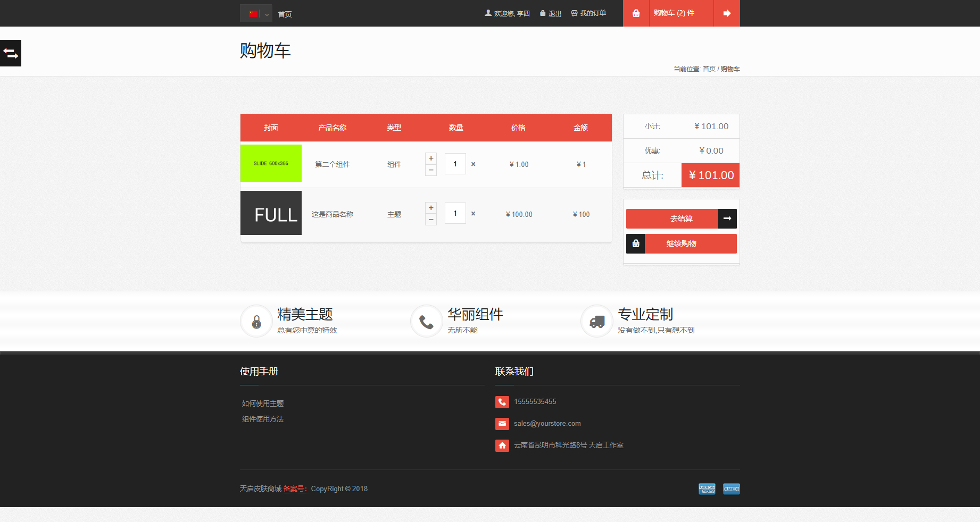This screenshot has width=980, height=522.
Task: Click the lock icon next to 退出
Action: coord(542,13)
